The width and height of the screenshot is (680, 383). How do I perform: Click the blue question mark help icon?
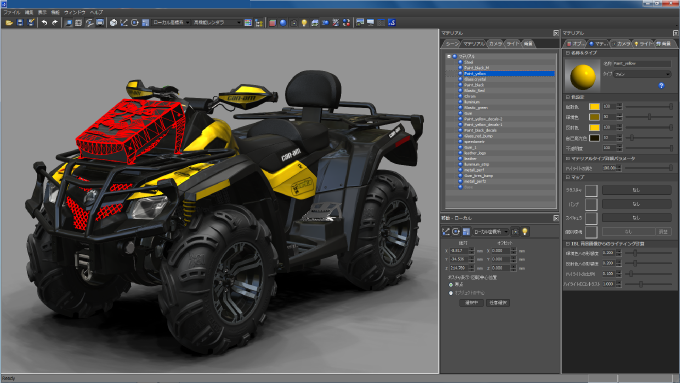[x=661, y=85]
